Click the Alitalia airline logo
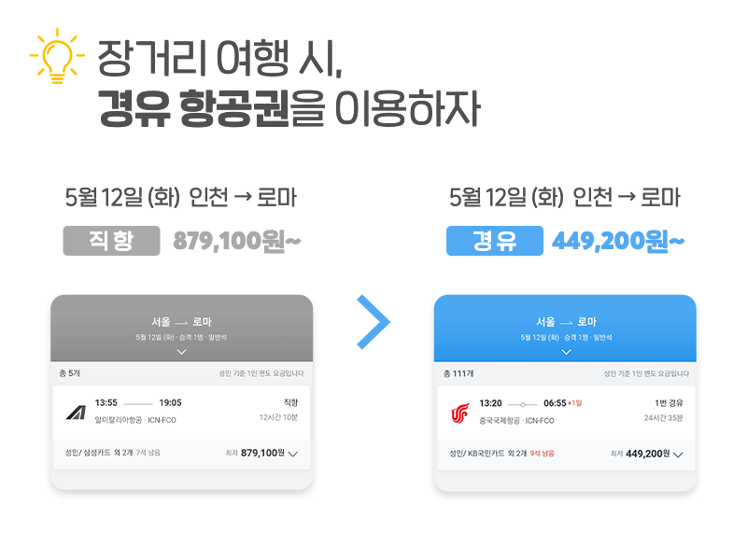The width and height of the screenshot is (747, 560). tap(77, 413)
